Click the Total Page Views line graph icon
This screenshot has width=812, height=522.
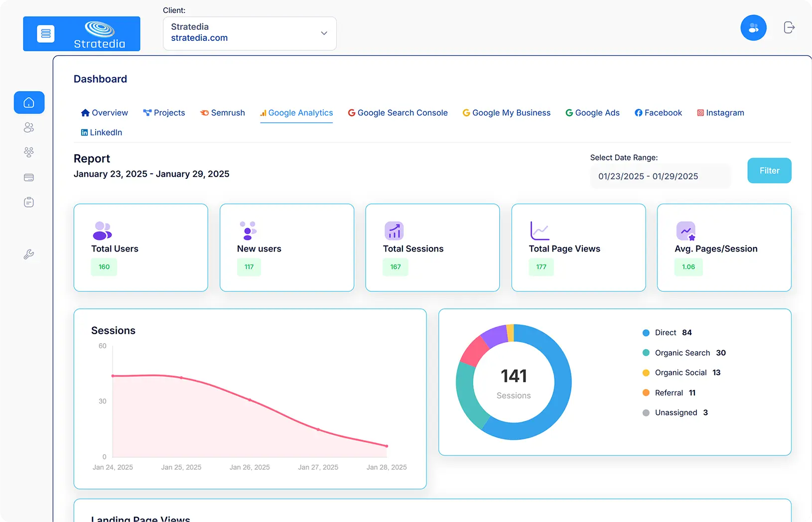coord(540,231)
